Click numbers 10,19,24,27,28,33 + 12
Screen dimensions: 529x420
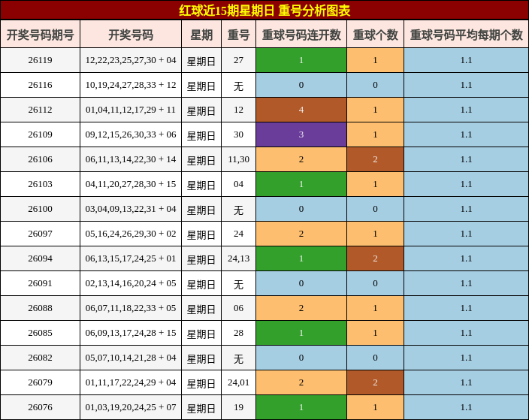click(x=131, y=85)
